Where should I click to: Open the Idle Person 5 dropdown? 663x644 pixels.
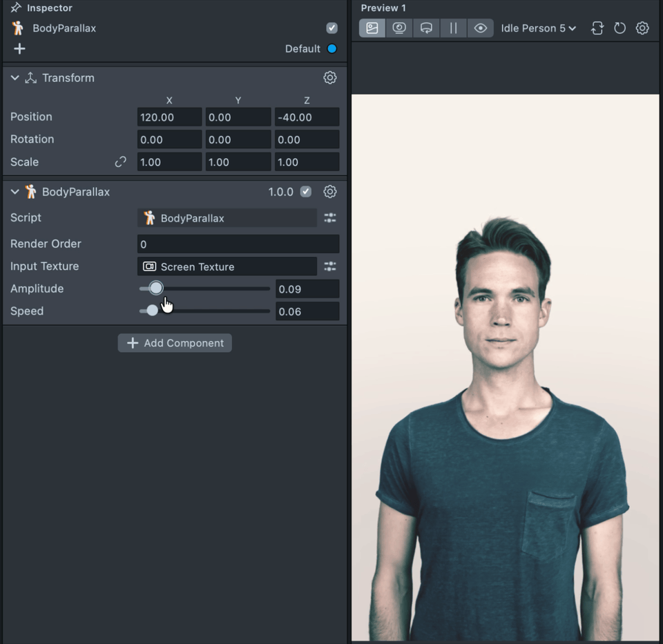(538, 28)
